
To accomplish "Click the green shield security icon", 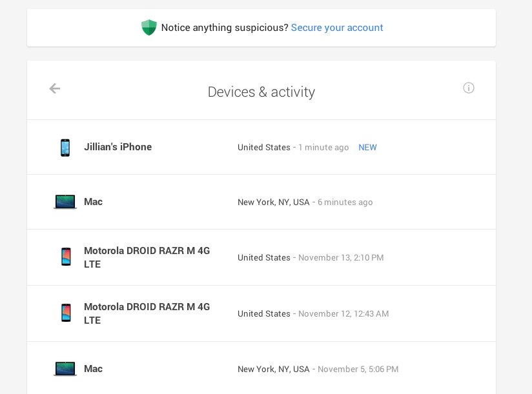I will coord(149,28).
